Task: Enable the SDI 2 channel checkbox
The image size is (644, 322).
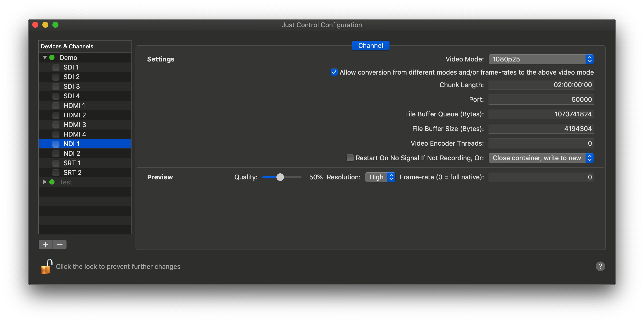Action: pos(56,77)
